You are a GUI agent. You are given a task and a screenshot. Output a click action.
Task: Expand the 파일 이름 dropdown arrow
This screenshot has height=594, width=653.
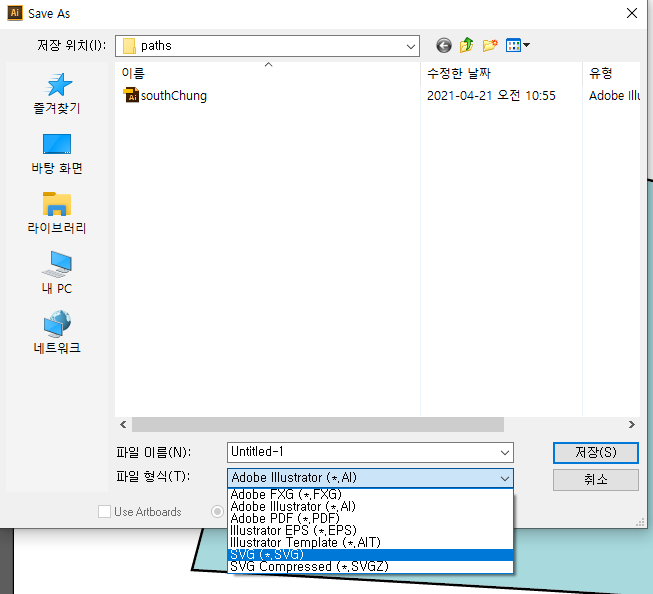tap(505, 453)
